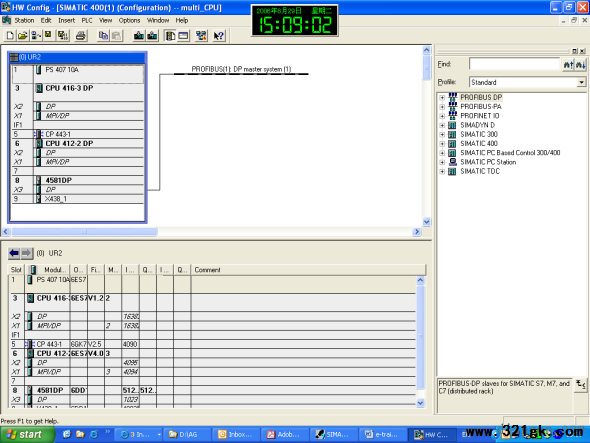Toggle the hardware Catalog view icon
The height and width of the screenshot is (443, 590).
pyautogui.click(x=170, y=36)
